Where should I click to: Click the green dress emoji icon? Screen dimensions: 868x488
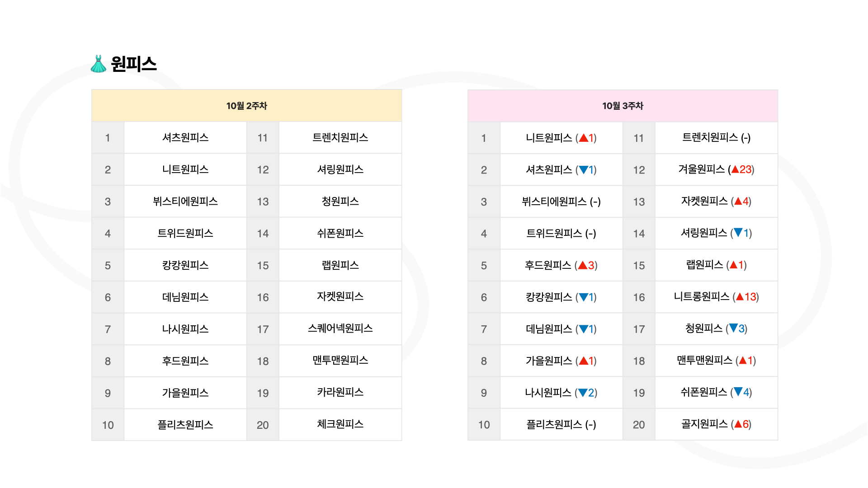[x=98, y=64]
